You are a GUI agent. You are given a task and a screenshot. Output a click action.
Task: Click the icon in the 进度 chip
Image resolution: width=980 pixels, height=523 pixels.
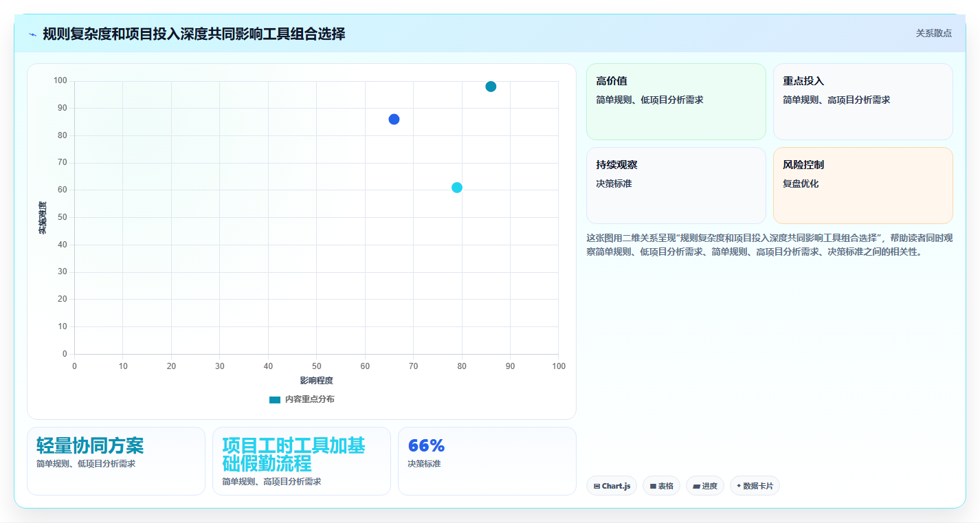point(696,486)
